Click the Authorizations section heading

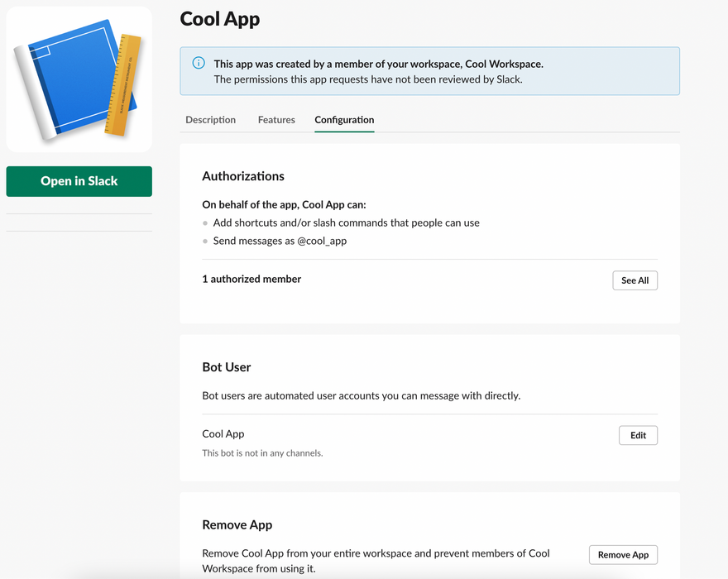(x=243, y=176)
